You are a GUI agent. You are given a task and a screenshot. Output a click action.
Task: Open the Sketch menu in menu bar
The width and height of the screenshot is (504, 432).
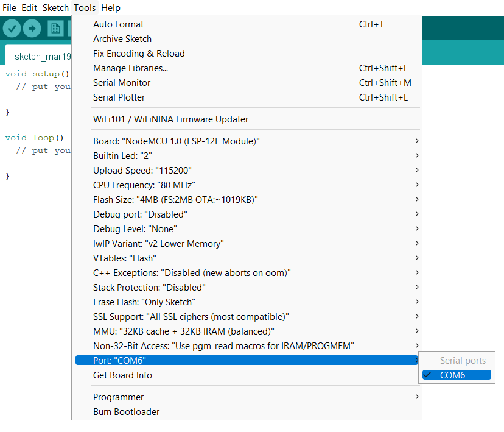55,8
